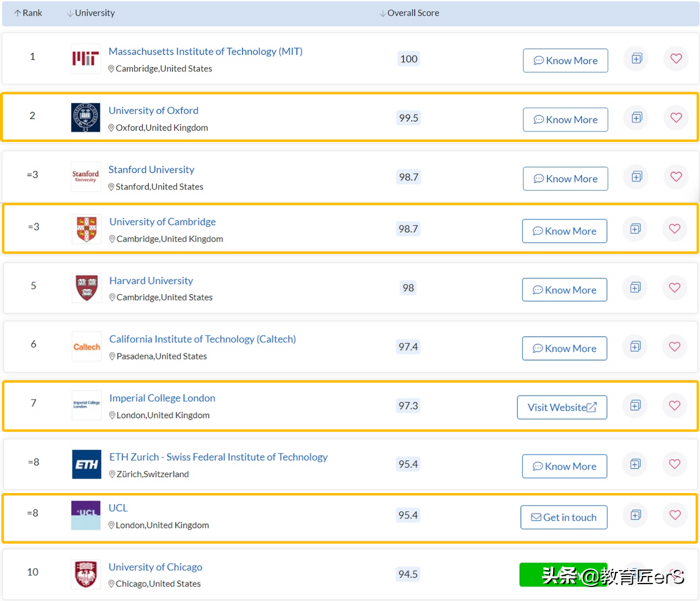
Task: Add Harvard University to compare
Action: click(635, 288)
